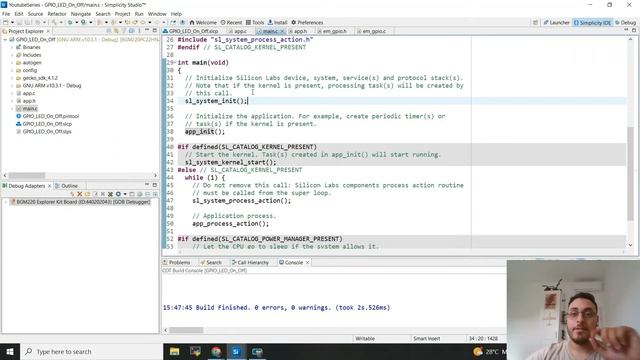Click the taskbar search box
Viewport: 640px width, 360px height.
point(91,351)
